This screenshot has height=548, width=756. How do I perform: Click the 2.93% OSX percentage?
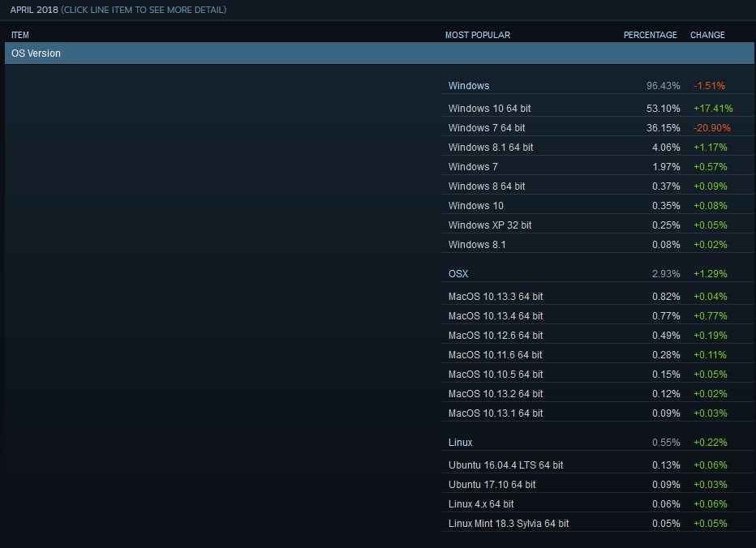[x=666, y=274]
